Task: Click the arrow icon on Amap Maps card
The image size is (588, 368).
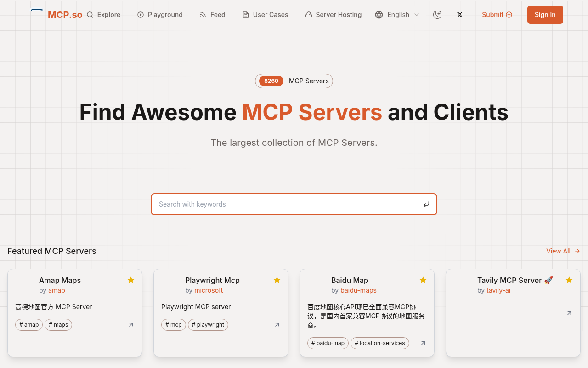Action: pos(131,325)
